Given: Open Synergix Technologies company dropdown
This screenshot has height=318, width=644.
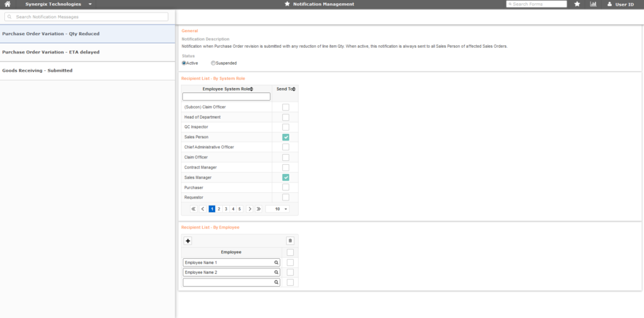Looking at the screenshot, I should coord(58,4).
